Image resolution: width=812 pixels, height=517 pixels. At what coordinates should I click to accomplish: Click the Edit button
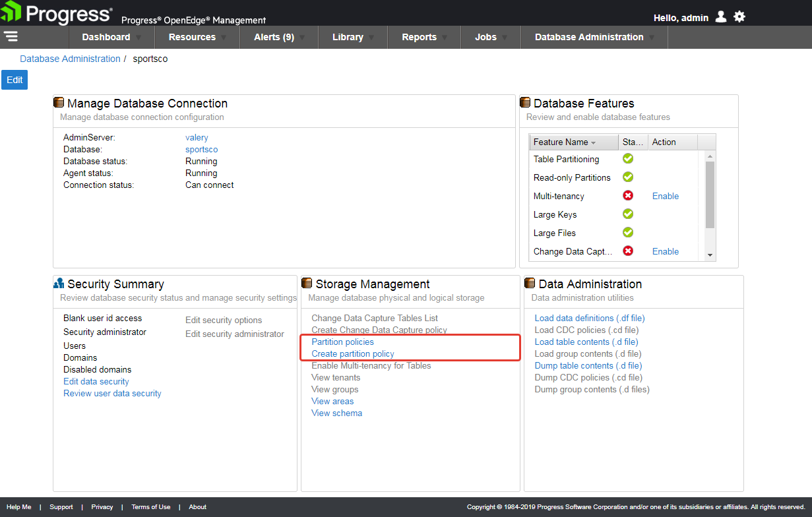tap(15, 80)
